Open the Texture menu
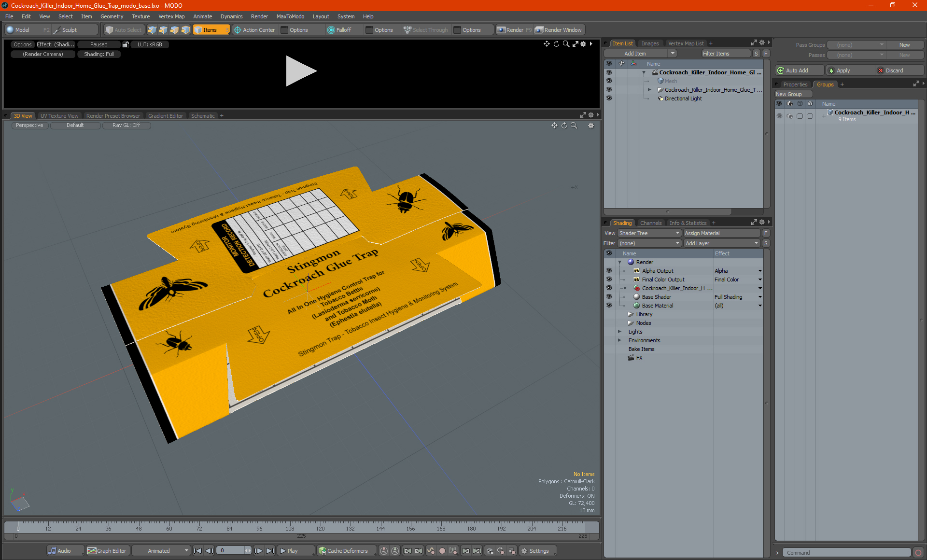The height and width of the screenshot is (560, 927). [140, 16]
